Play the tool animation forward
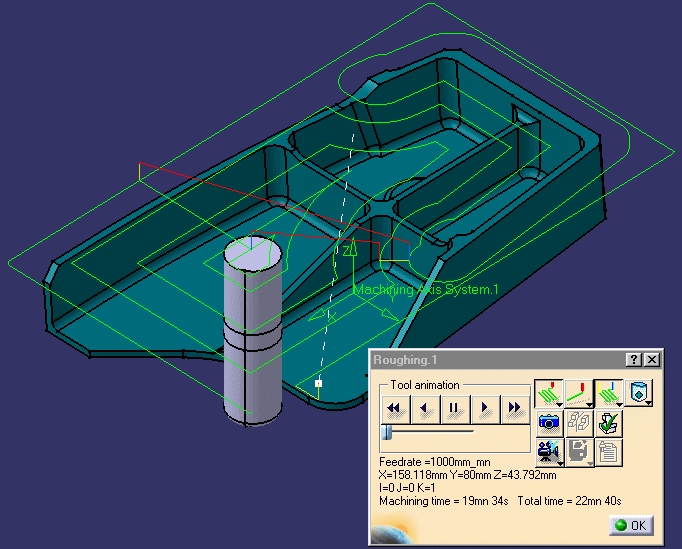This screenshot has width=682, height=549. pos(485,408)
